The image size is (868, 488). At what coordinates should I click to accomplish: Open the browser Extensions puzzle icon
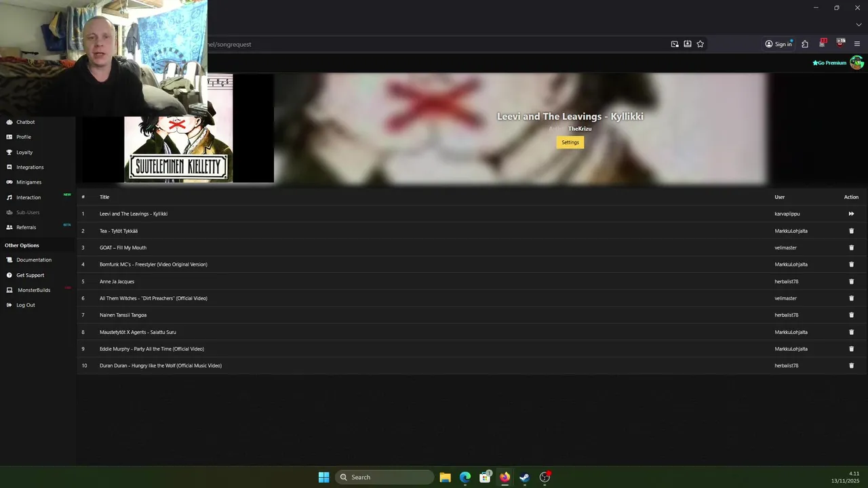(x=805, y=44)
